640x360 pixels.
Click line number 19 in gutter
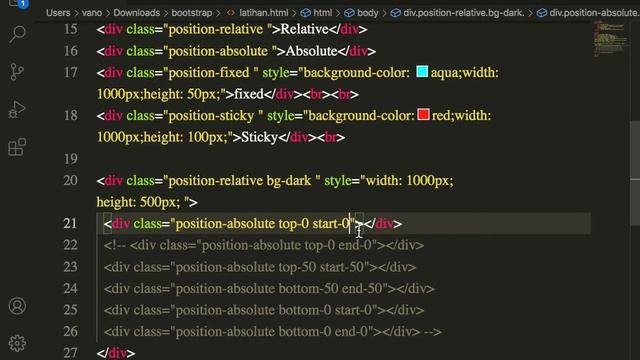71,159
